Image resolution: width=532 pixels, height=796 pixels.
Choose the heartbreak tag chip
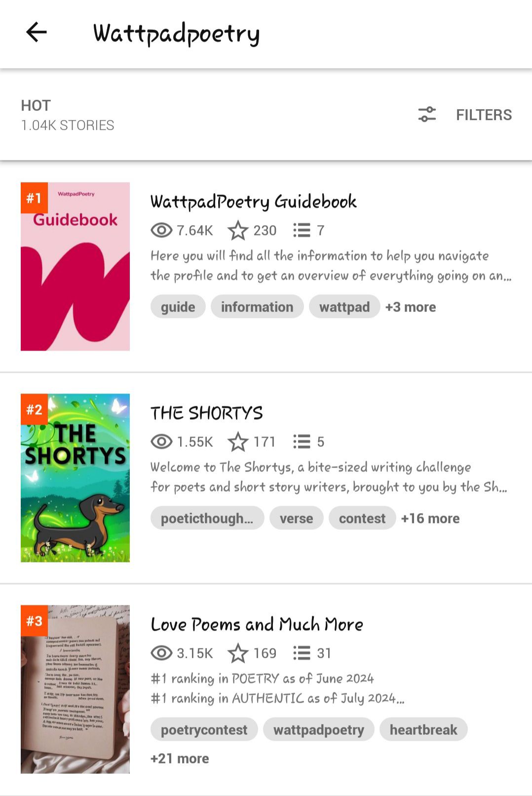tap(423, 729)
